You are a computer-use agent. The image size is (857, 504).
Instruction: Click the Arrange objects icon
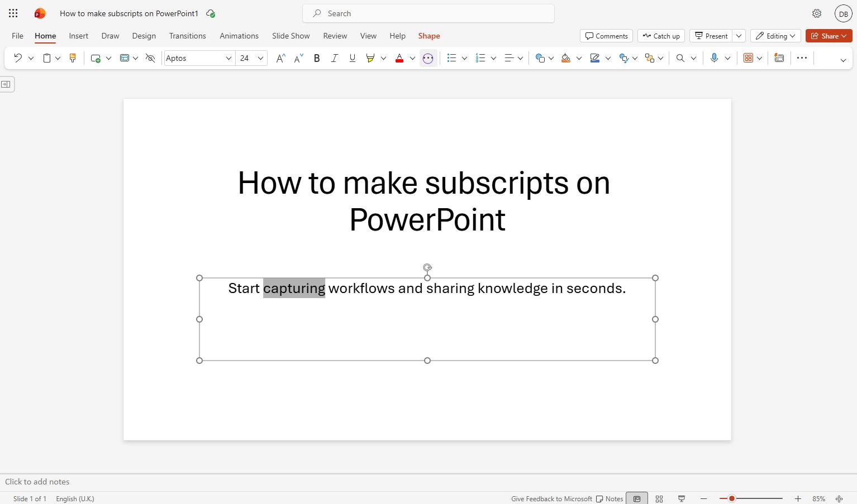click(649, 58)
